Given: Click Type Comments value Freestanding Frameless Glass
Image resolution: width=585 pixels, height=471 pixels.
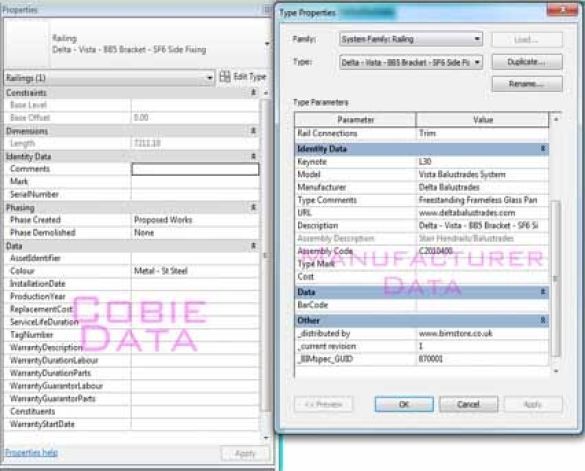Looking at the screenshot, I should 482,200.
